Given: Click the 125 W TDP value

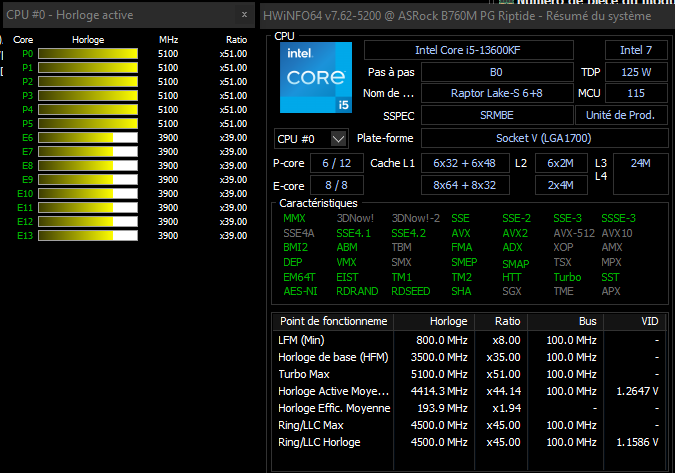Looking at the screenshot, I should click(636, 72).
